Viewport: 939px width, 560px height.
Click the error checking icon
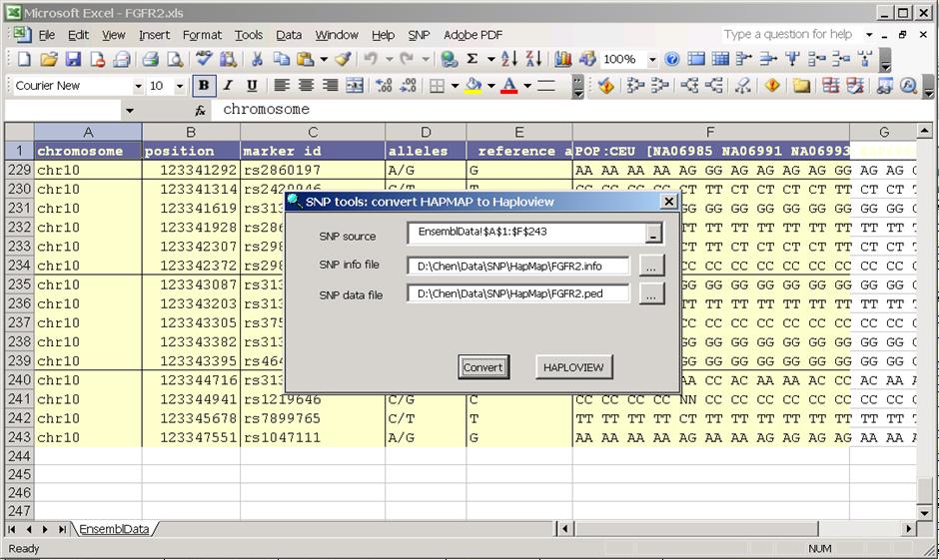606,86
